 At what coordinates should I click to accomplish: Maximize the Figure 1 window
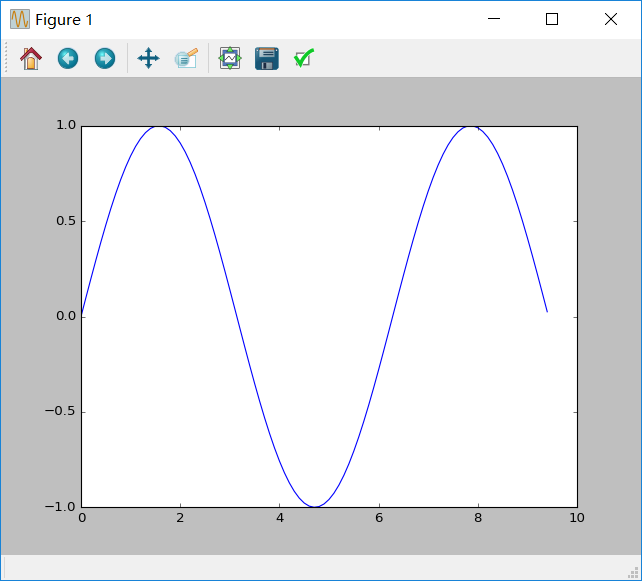point(552,19)
